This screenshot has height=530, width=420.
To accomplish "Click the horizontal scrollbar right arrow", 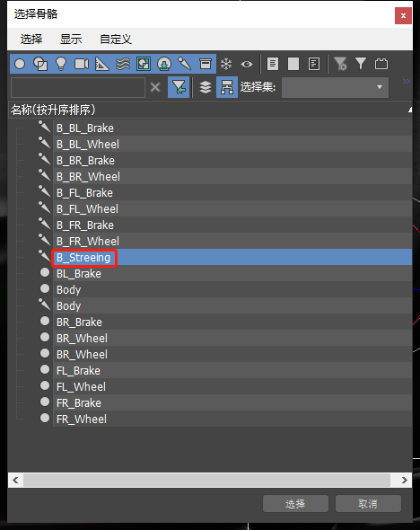I will point(405,480).
